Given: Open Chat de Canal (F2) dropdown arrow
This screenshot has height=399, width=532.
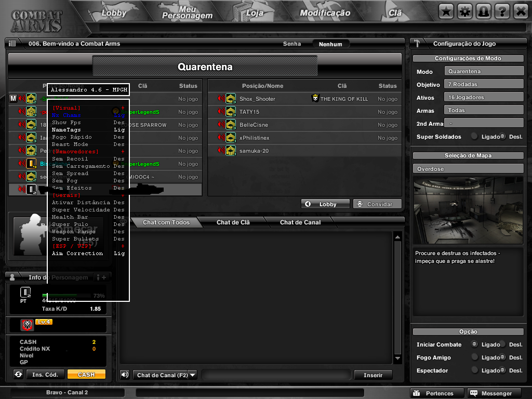Looking at the screenshot, I should (x=192, y=375).
